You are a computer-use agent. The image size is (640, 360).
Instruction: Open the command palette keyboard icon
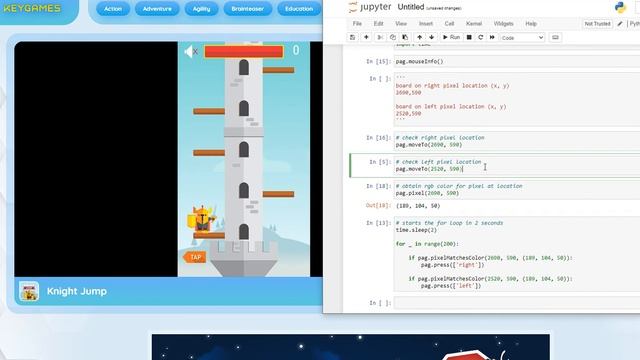tap(555, 38)
